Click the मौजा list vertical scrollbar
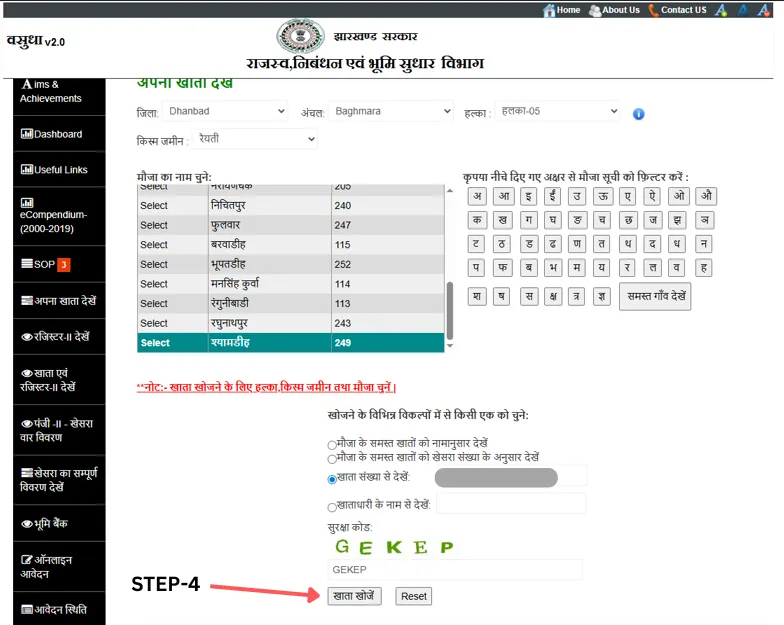The width and height of the screenshot is (784, 625). (x=450, y=310)
